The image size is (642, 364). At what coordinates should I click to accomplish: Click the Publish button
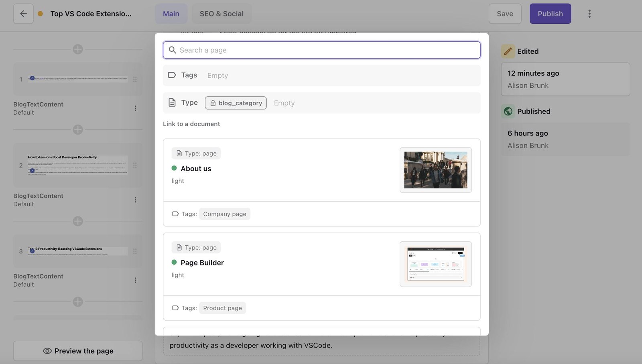(550, 13)
